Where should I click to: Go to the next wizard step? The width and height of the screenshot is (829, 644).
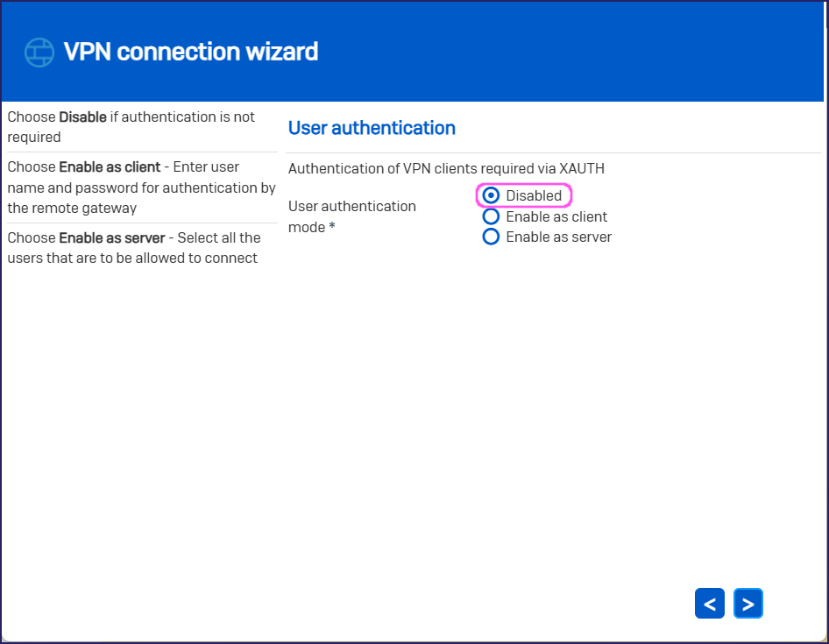pos(748,604)
